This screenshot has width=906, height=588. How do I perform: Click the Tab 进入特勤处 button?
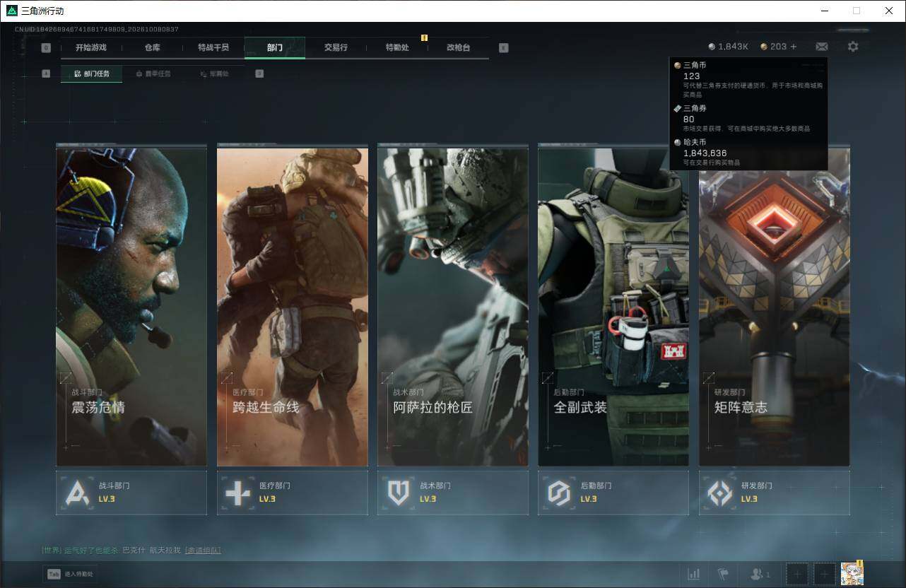(x=70, y=574)
